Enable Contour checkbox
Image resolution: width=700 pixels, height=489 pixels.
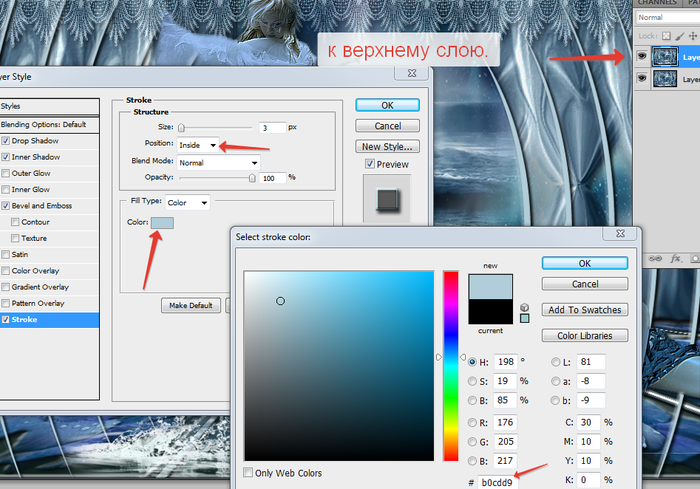tap(15, 222)
